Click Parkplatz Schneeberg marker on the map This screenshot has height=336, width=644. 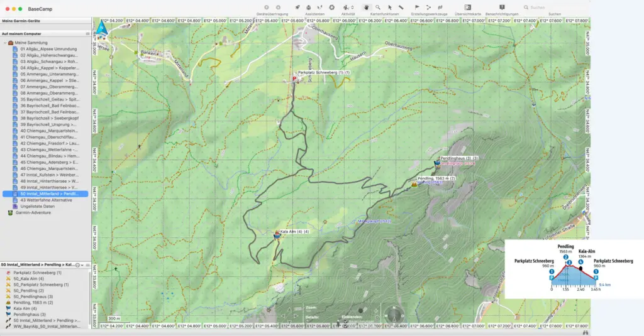pyautogui.click(x=294, y=78)
